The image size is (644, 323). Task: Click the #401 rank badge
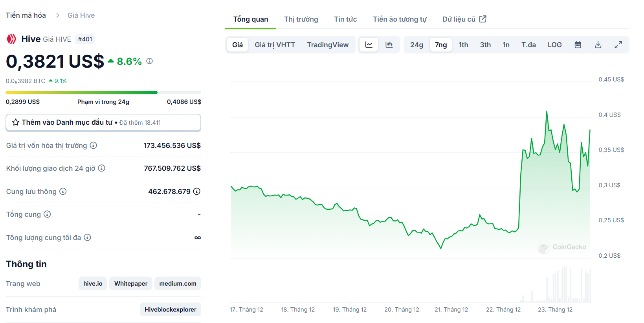coord(85,39)
